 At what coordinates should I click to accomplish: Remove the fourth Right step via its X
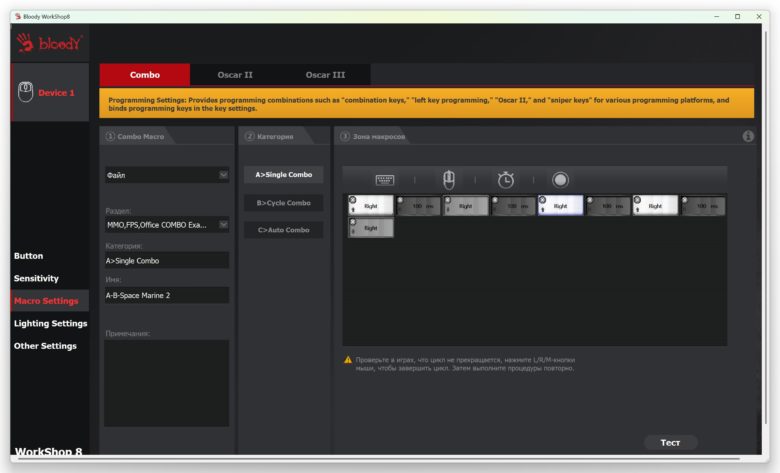pos(637,200)
